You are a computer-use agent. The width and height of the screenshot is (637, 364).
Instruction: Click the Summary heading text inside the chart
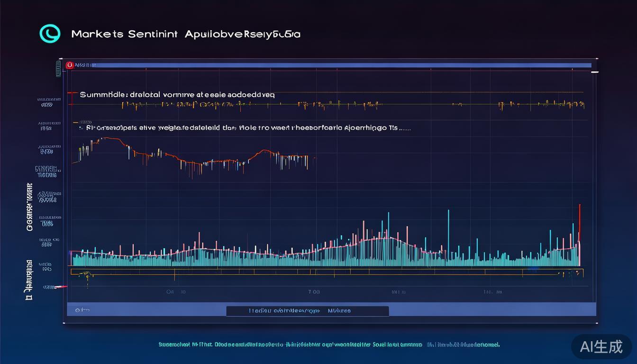[x=177, y=94]
